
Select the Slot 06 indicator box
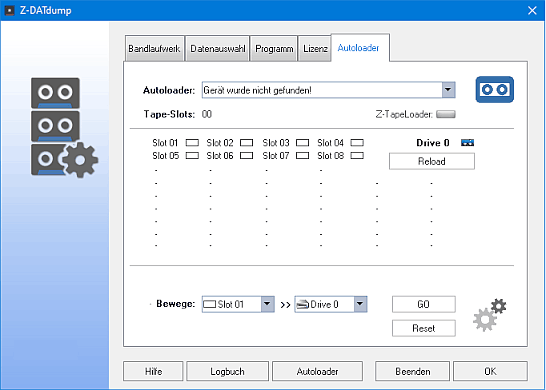tap(247, 155)
